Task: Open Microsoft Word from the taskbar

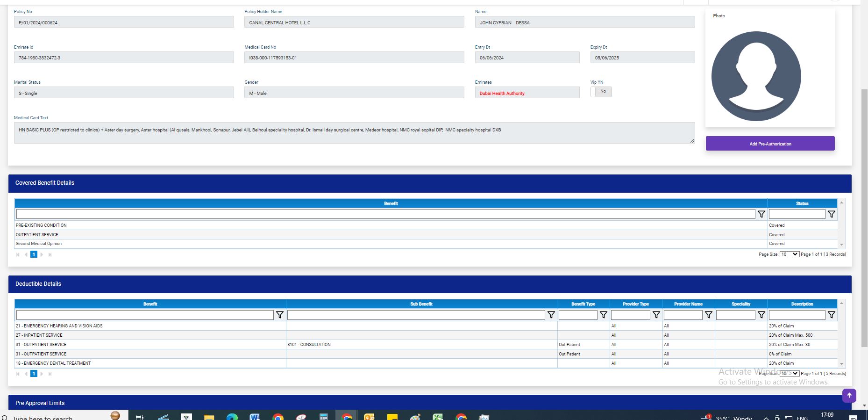Action: pos(255,416)
